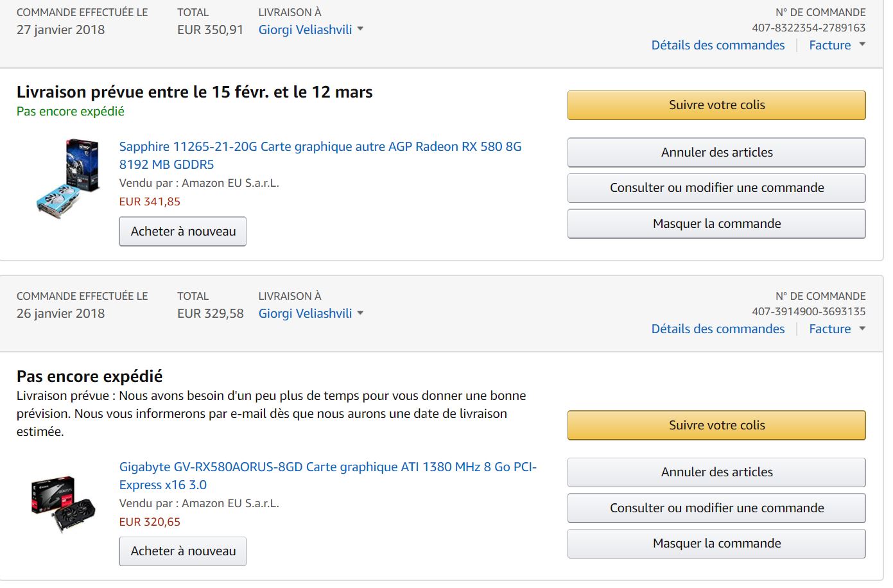Open Détails des commandes for second order
The image size is (893, 588).
click(718, 329)
